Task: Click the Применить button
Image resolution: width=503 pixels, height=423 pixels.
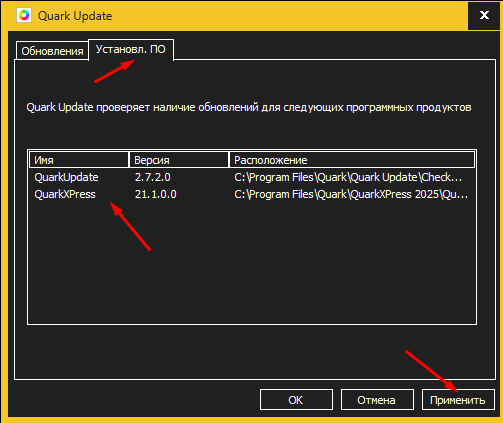Action: 458,400
